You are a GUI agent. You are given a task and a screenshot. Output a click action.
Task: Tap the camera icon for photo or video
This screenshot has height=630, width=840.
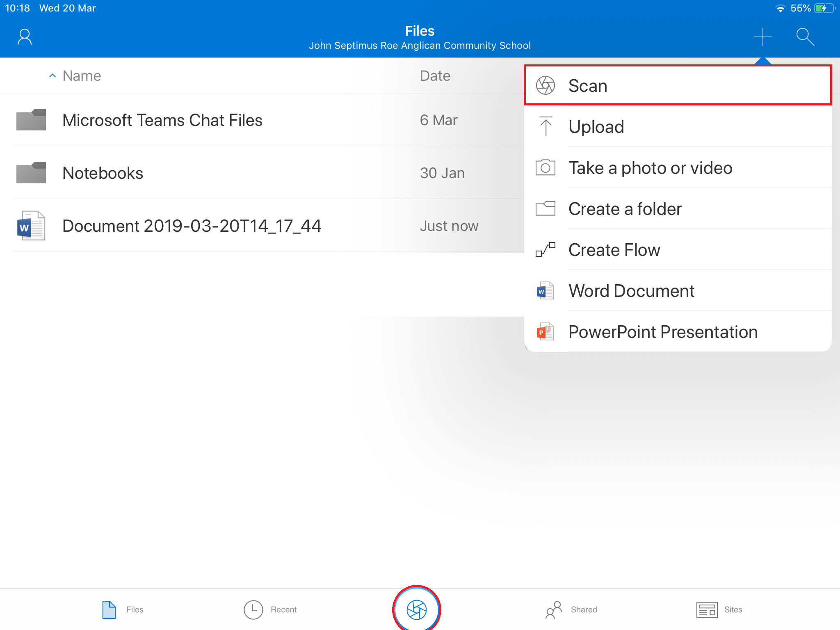tap(545, 168)
